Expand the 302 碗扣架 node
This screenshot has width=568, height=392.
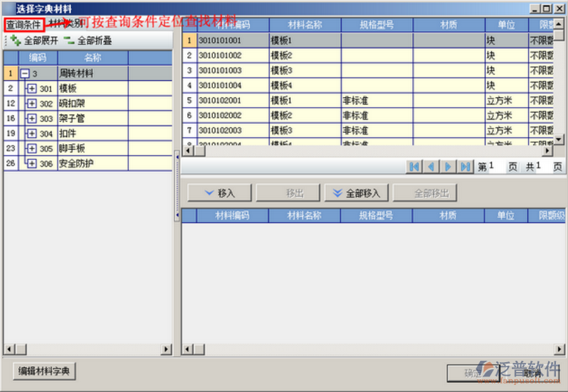click(x=32, y=104)
